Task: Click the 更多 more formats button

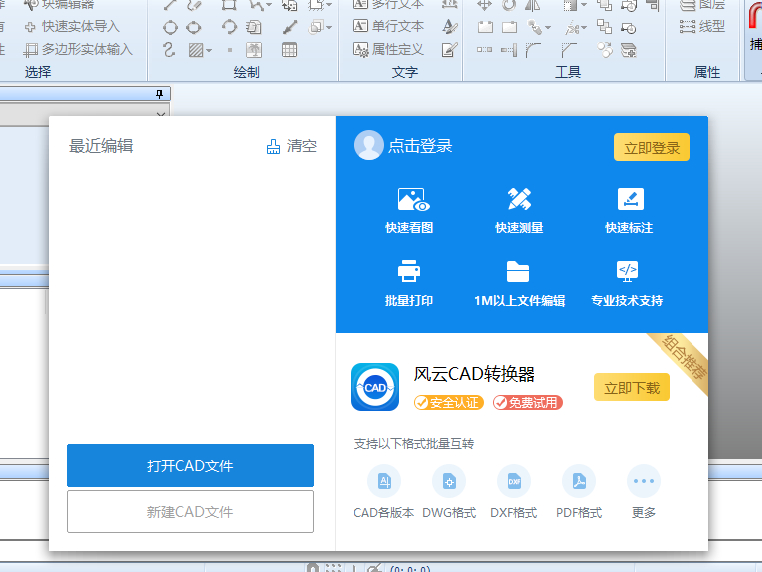Action: [x=643, y=491]
